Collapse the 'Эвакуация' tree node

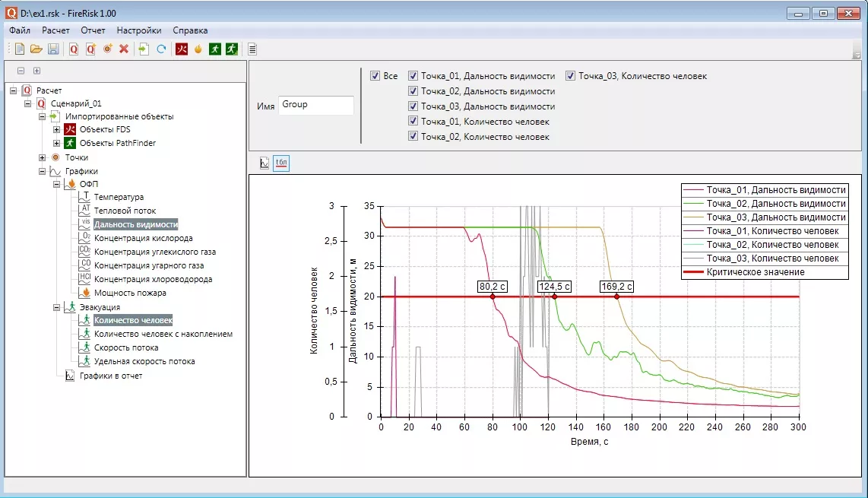point(57,307)
